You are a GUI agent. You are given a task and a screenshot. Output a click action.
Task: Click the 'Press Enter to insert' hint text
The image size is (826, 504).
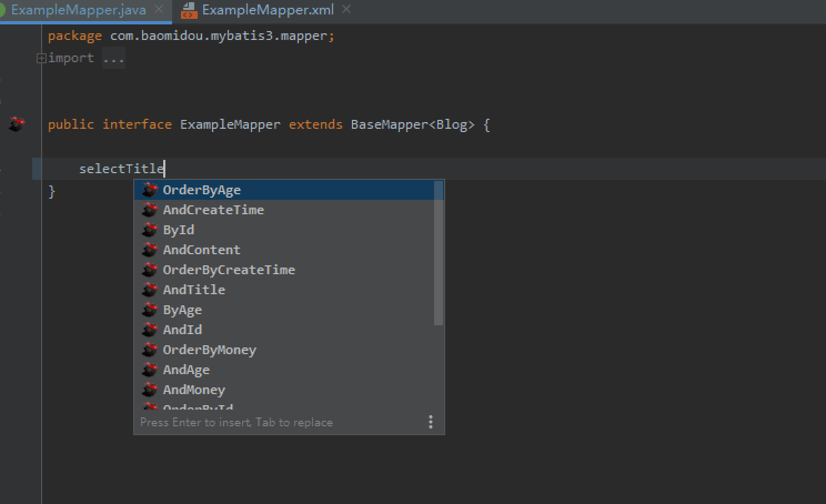click(x=236, y=422)
